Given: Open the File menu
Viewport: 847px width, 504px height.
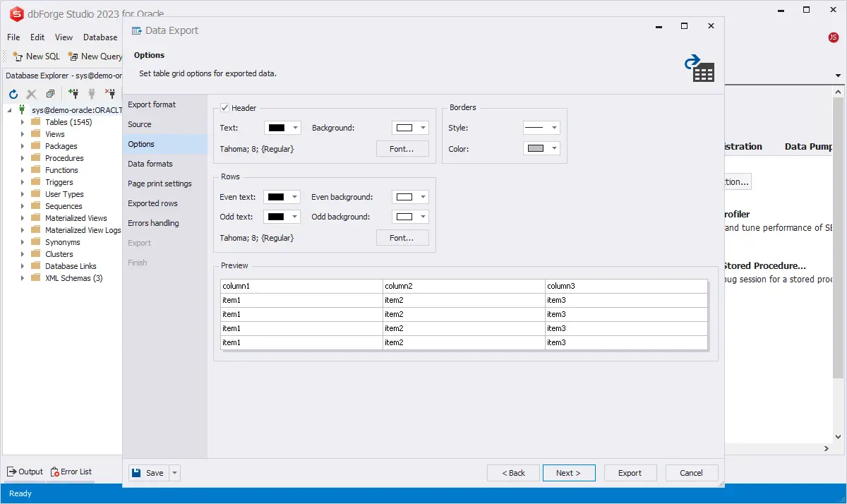Looking at the screenshot, I should point(13,37).
